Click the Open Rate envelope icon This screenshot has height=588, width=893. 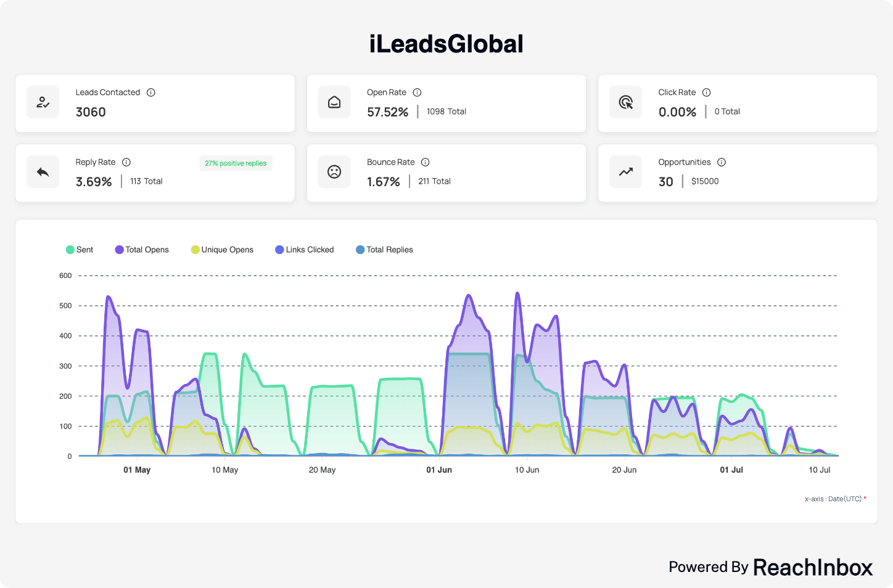pyautogui.click(x=334, y=102)
